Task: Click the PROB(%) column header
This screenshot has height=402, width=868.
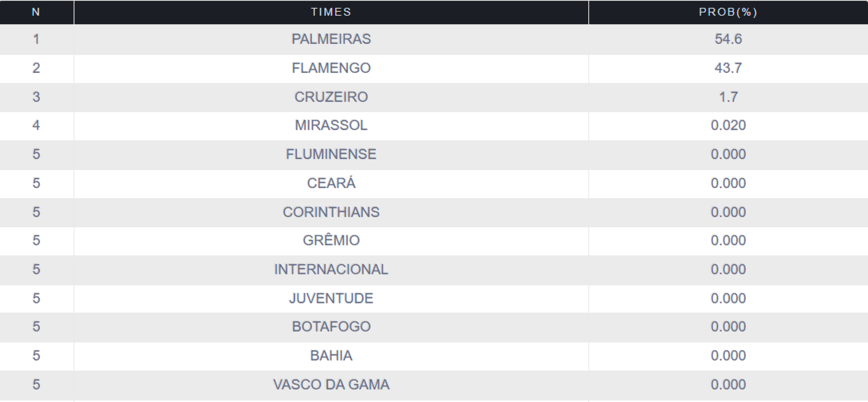Action: coord(728,12)
